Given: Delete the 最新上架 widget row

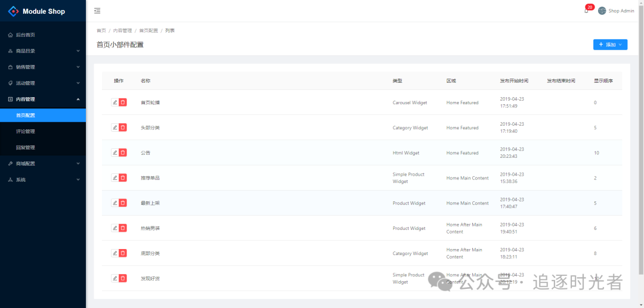Looking at the screenshot, I should click(123, 203).
